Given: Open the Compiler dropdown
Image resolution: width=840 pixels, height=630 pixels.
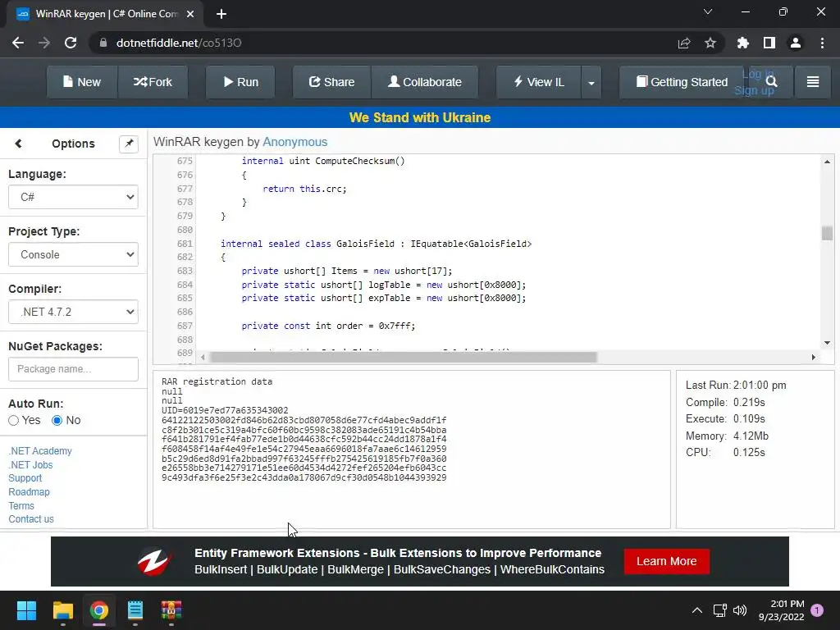Looking at the screenshot, I should 73,312.
